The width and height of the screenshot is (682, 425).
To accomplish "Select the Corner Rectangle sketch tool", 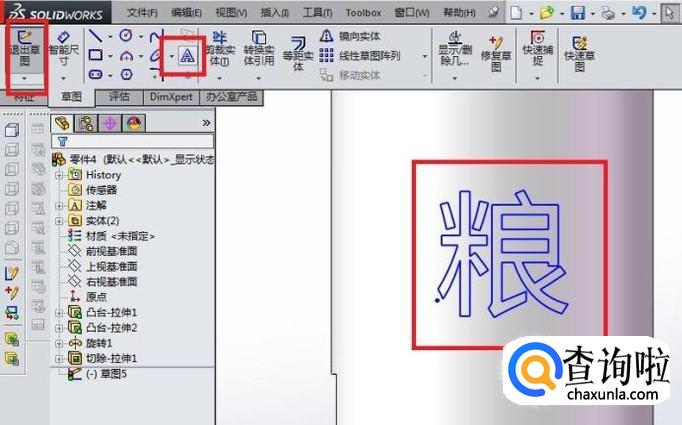I will coord(96,55).
